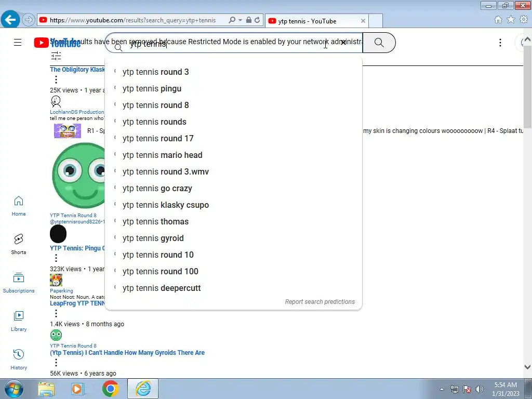532x399 pixels.
Task: Click the YouTube search magnifier button
Action: [379, 43]
